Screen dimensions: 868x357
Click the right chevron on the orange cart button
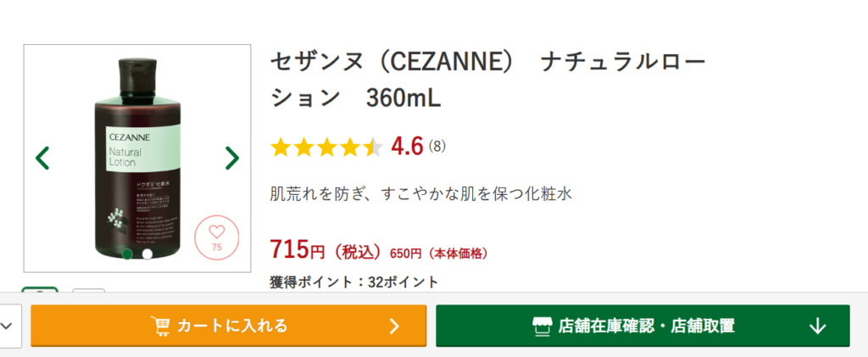(393, 326)
